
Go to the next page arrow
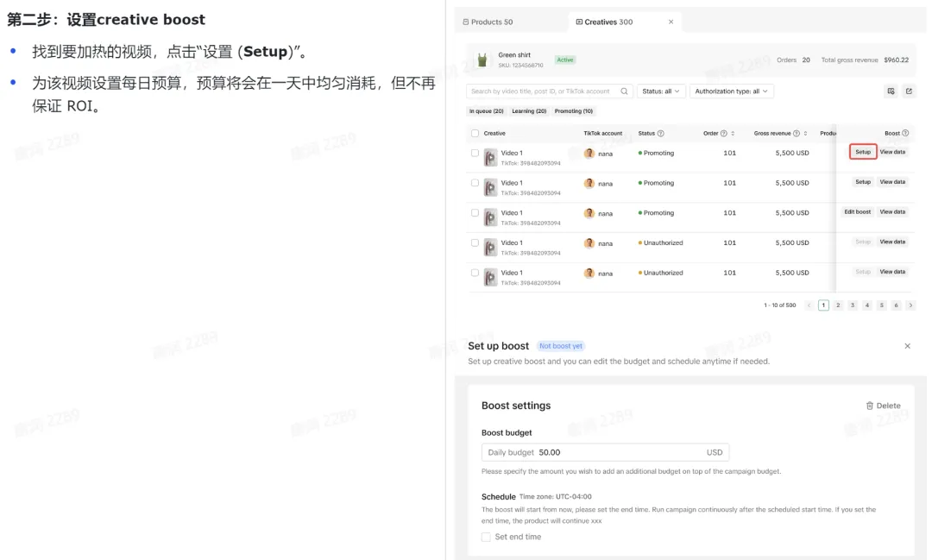click(x=910, y=305)
